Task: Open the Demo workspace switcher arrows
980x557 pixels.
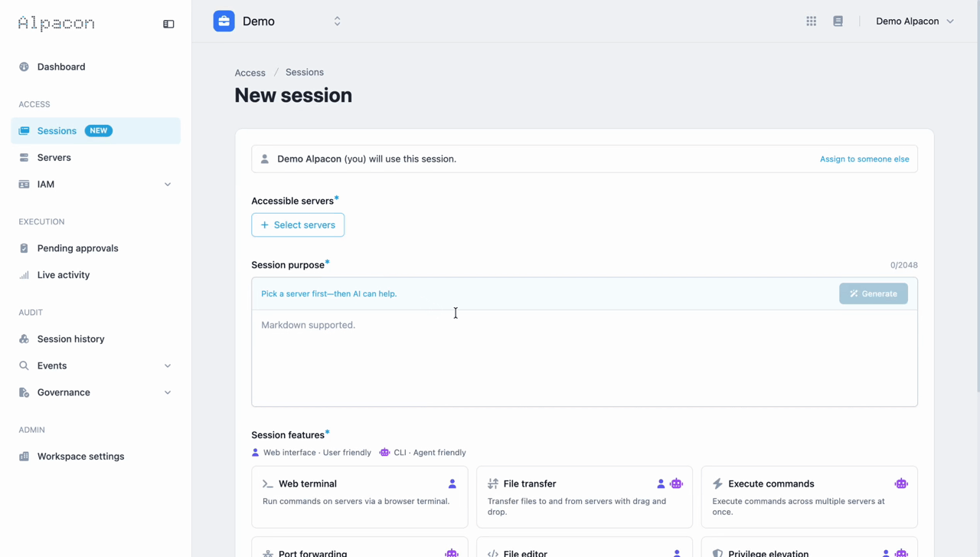Action: coord(337,21)
